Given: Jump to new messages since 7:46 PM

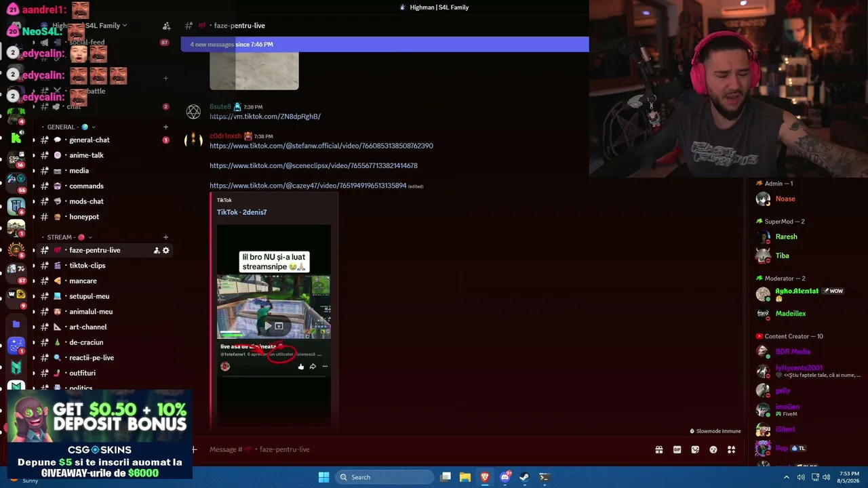Looking at the screenshot, I should [x=384, y=45].
